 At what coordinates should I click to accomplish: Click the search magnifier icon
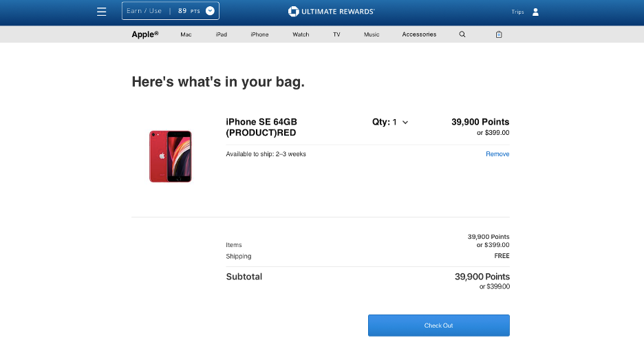pos(462,34)
